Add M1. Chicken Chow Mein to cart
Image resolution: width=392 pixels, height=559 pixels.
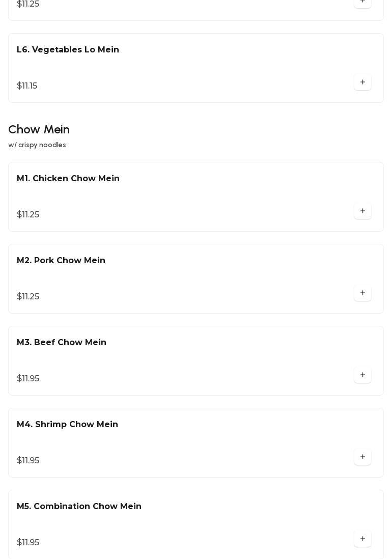pos(362,211)
